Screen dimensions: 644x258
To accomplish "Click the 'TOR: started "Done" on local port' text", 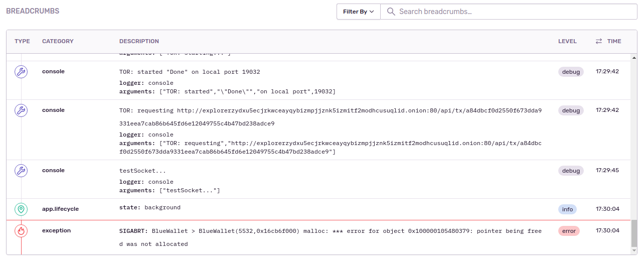I will point(190,72).
